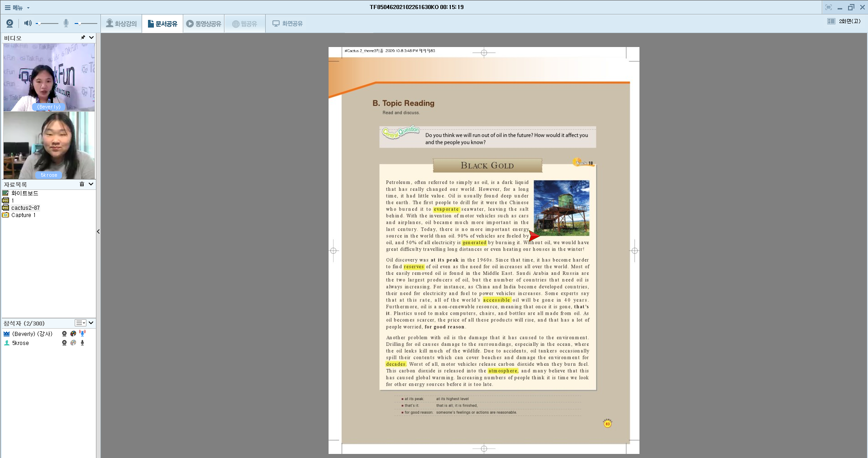Screen dimensions: 868x458
Task: Adjust the speaker volume slider
Action: tap(47, 23)
